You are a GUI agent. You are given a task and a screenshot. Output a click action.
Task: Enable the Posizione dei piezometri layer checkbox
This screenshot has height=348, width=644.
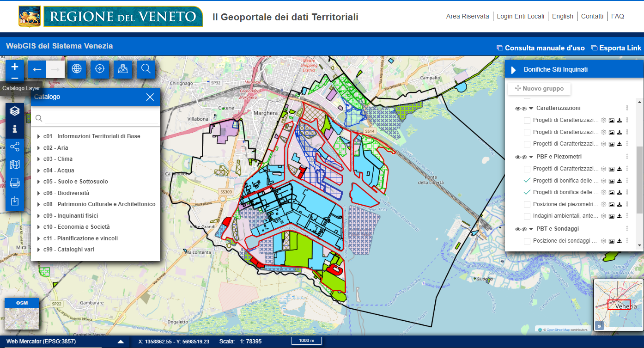click(527, 204)
